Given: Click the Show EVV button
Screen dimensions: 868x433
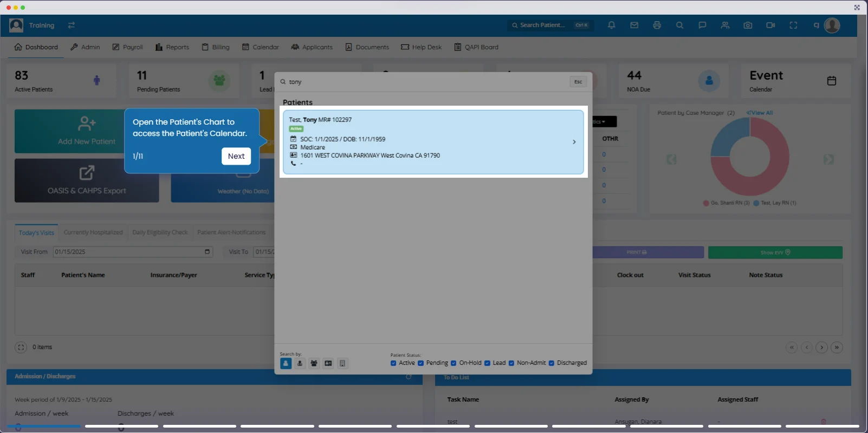Looking at the screenshot, I should coord(775,253).
